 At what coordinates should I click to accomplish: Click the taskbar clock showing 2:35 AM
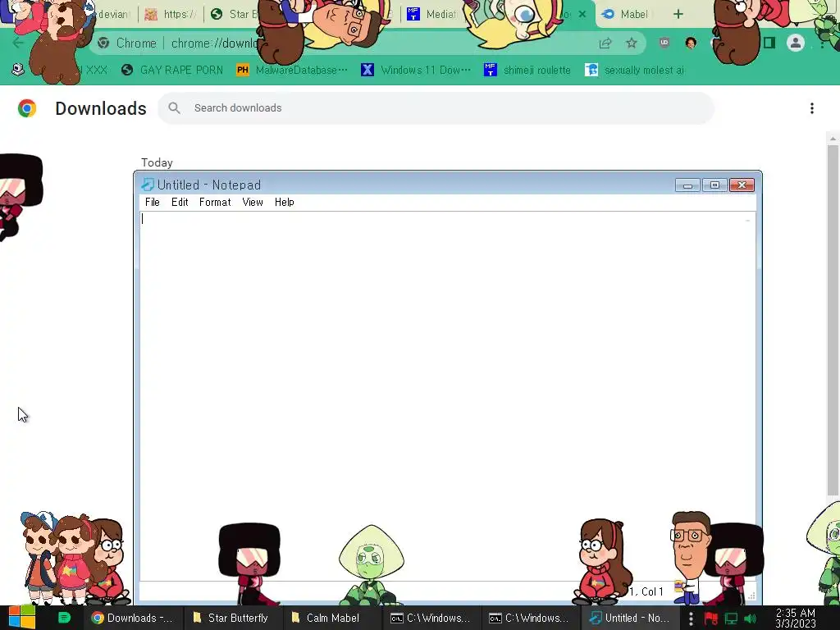(796, 619)
